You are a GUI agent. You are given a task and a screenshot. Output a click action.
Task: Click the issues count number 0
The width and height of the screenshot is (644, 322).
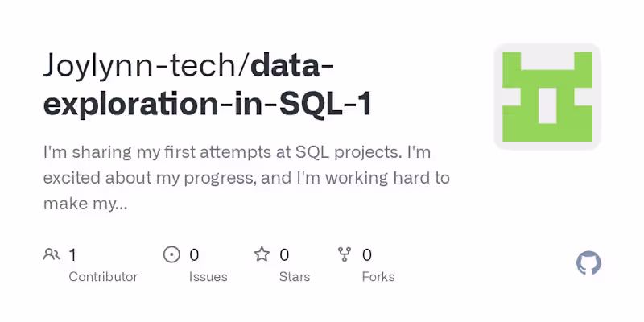[x=194, y=255]
